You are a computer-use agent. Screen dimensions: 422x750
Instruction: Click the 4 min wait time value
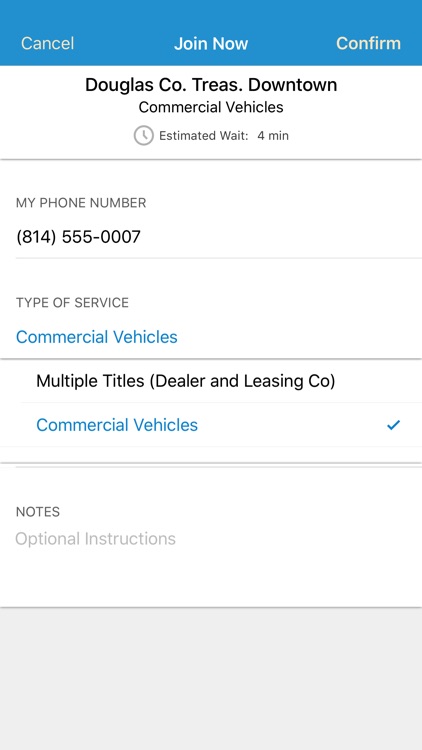pyautogui.click(x=273, y=136)
